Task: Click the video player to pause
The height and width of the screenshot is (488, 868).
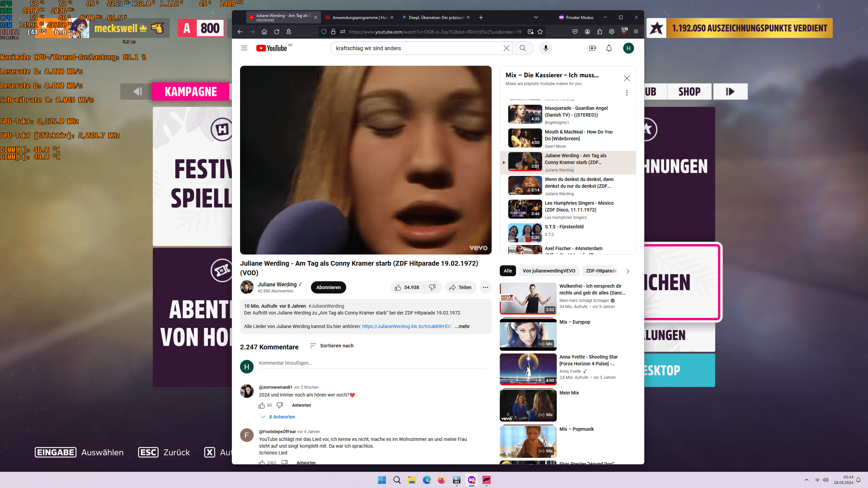Action: (366, 160)
